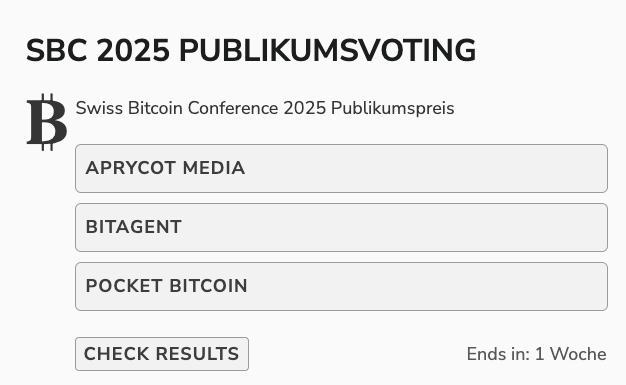The image size is (626, 385).
Task: Show the current poll results
Action: [x=162, y=354]
